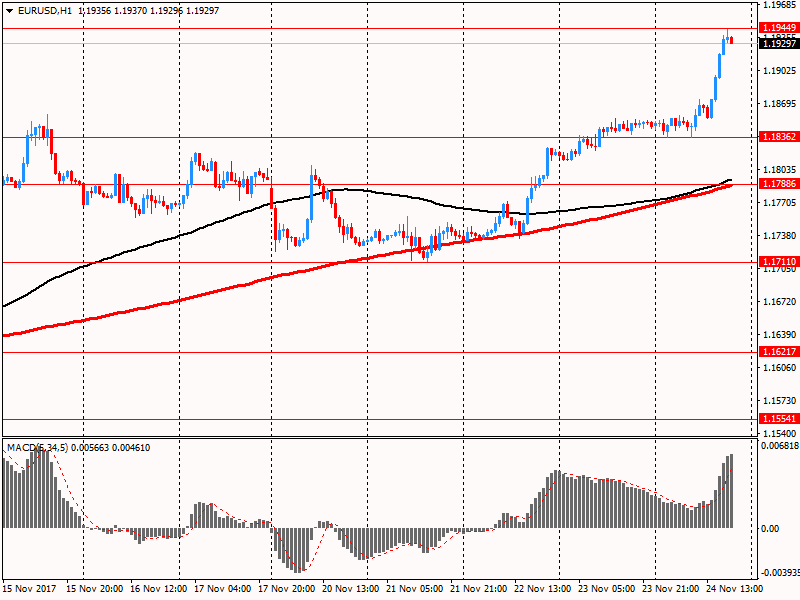This screenshot has width=800, height=600.
Task: Click the 20 Nov 13:00 time axis label
Action: (351, 589)
